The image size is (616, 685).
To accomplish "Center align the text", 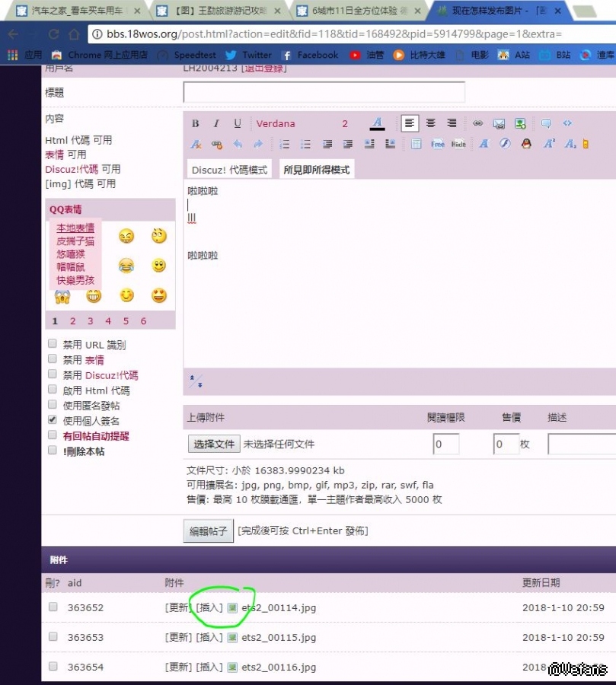I will (x=431, y=123).
